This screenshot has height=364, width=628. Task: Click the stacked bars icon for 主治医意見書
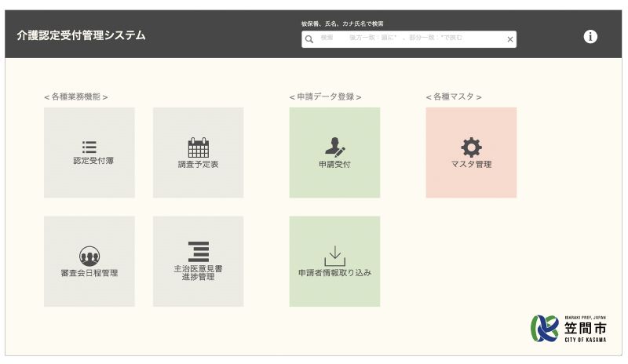pos(198,252)
